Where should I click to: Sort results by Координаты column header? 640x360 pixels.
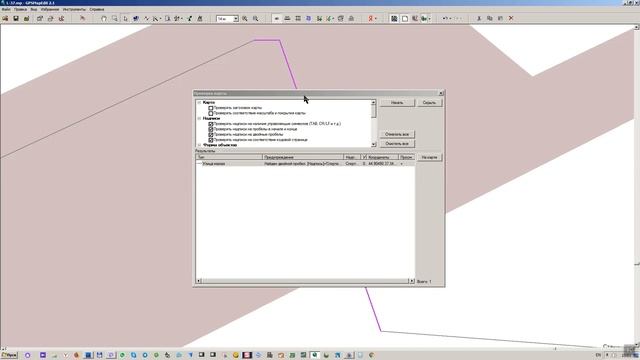tap(382, 157)
